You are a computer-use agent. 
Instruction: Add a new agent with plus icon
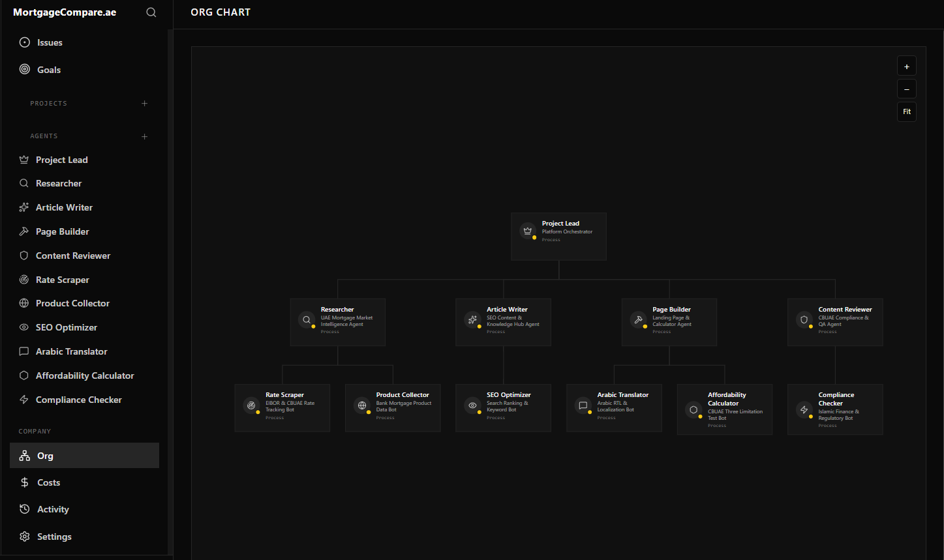145,136
